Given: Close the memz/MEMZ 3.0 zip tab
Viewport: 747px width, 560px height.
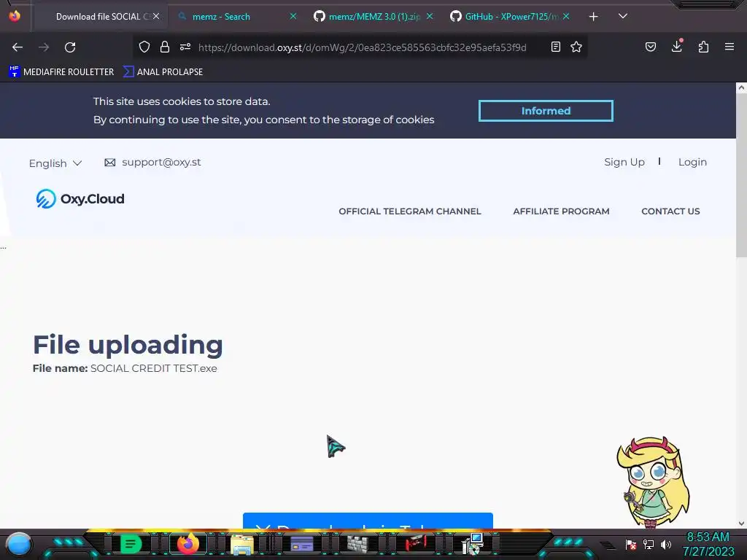Looking at the screenshot, I should click(x=430, y=16).
